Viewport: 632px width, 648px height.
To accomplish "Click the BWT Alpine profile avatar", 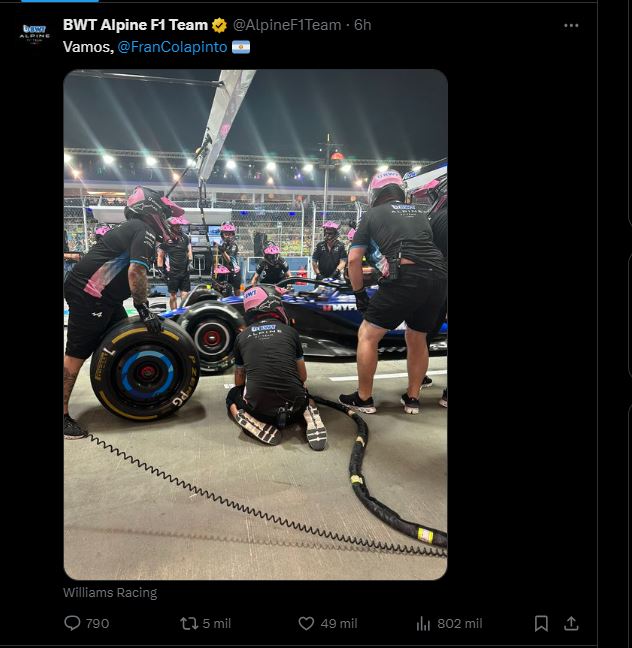I will 35,34.
